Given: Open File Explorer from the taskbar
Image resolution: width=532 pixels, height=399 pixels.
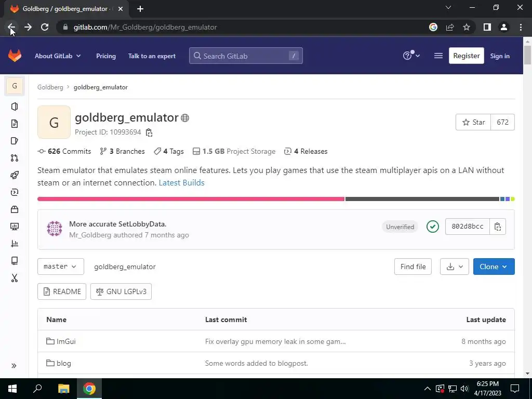Looking at the screenshot, I should pyautogui.click(x=63, y=389).
